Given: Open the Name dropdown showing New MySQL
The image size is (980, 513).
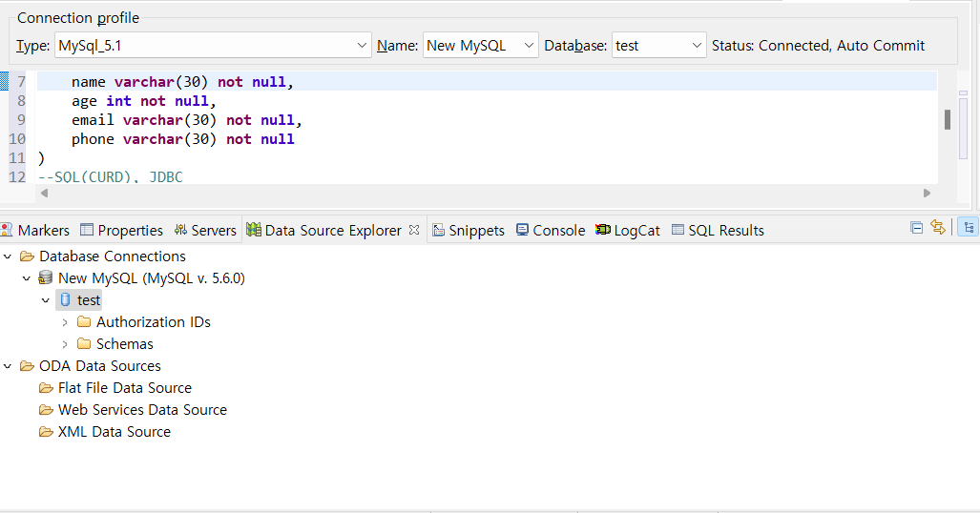Looking at the screenshot, I should (x=480, y=46).
